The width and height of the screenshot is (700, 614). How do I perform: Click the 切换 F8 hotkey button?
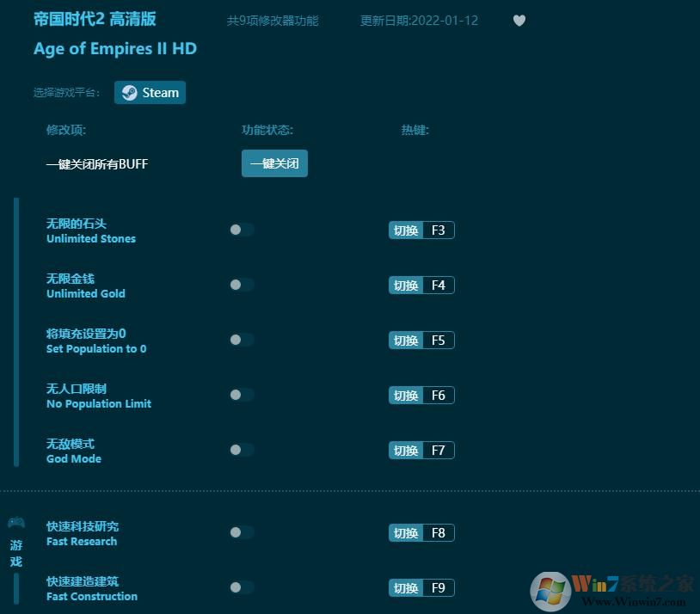(421, 532)
